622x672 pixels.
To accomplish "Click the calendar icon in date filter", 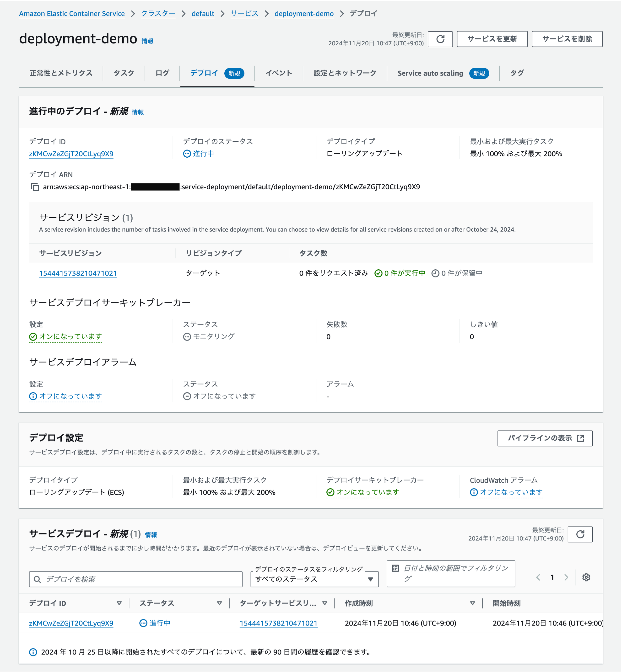I will pos(395,568).
